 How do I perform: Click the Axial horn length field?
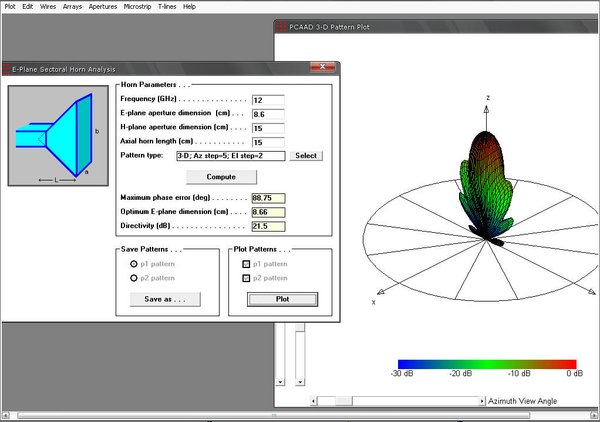point(268,142)
